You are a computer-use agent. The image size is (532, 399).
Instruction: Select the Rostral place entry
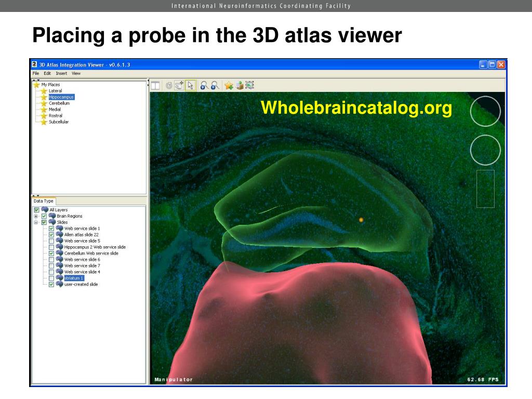[x=56, y=116]
